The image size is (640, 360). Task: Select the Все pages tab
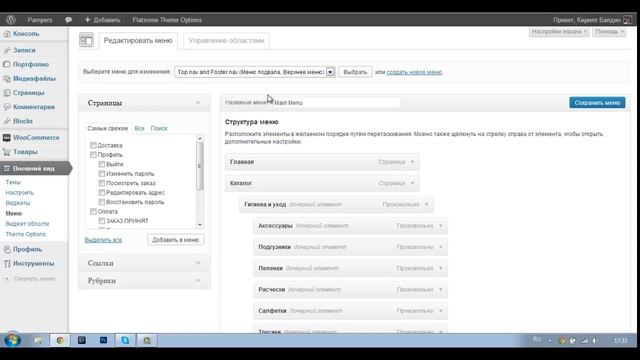140,128
